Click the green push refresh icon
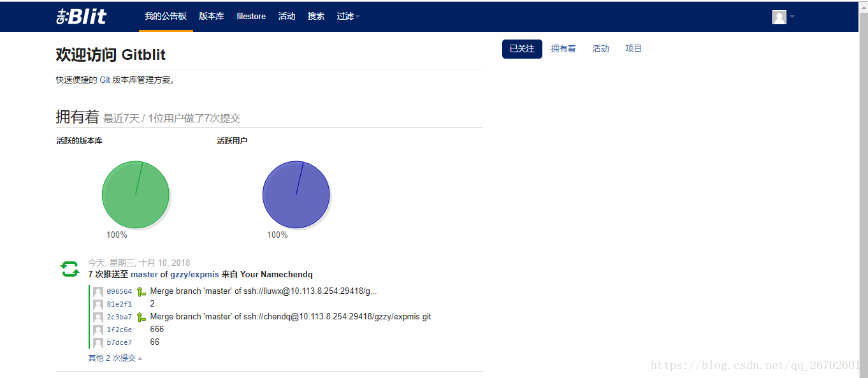Image resolution: width=868 pixels, height=378 pixels. (x=69, y=269)
